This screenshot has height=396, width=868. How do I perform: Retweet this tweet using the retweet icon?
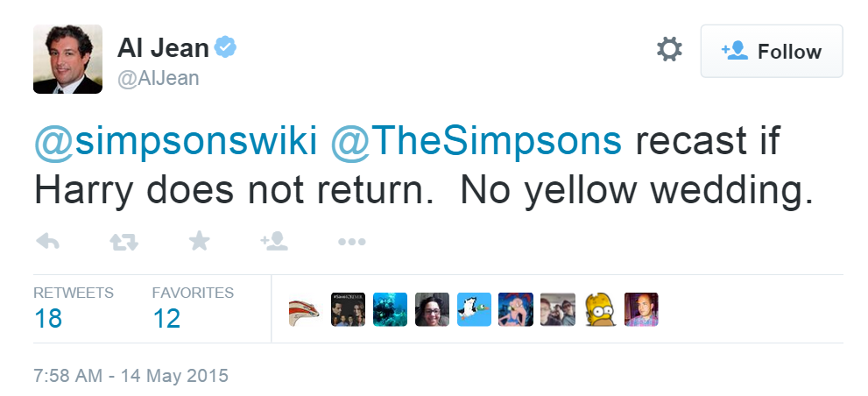point(123,242)
